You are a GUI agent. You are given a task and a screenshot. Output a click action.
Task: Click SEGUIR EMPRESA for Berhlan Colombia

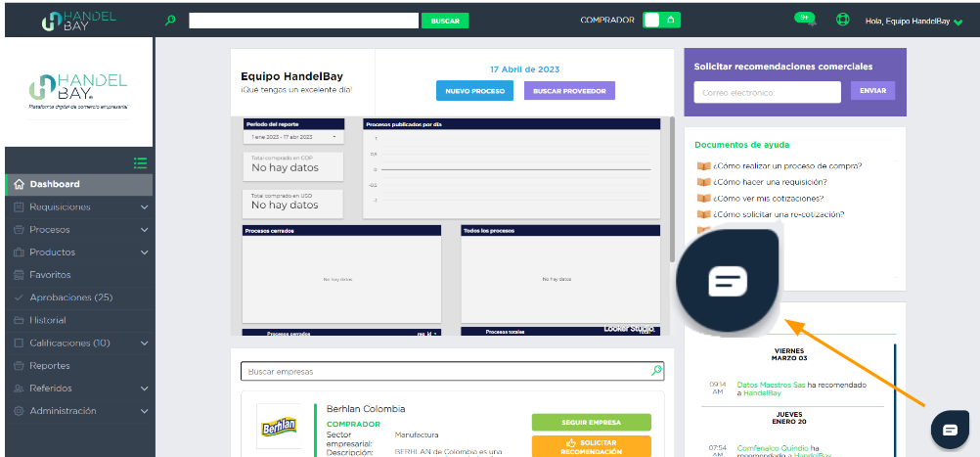coord(592,422)
